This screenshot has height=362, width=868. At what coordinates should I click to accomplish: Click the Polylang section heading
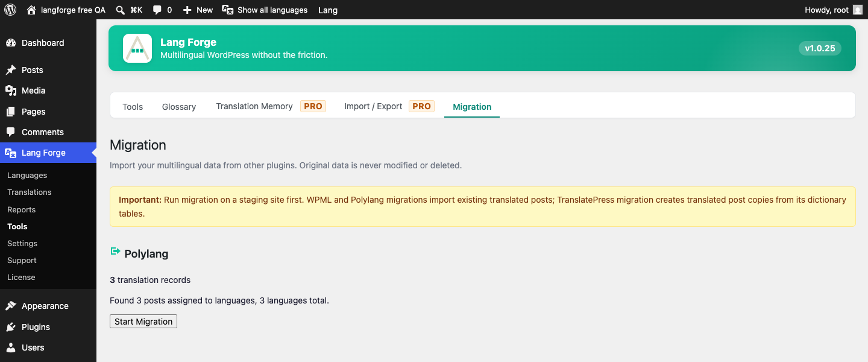point(146,254)
